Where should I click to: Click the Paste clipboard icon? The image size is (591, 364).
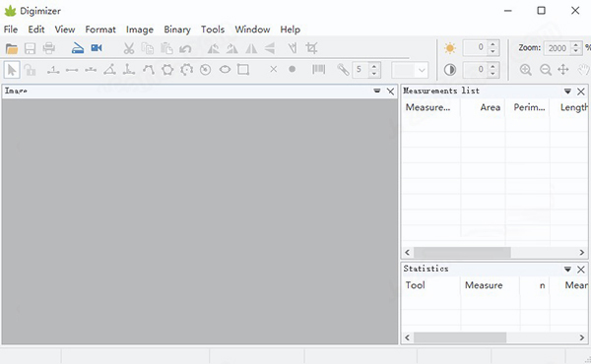(166, 48)
